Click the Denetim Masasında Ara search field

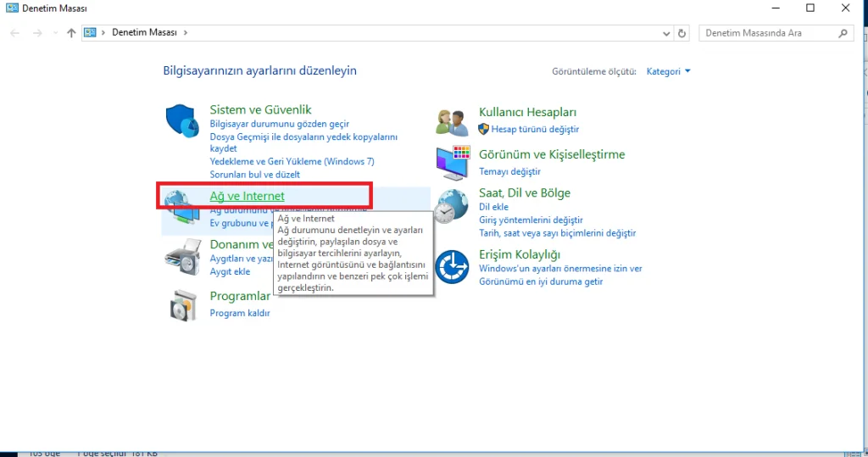(x=770, y=33)
